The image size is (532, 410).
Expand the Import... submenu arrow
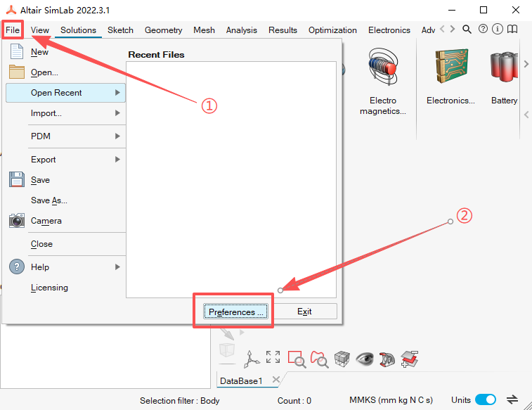117,113
